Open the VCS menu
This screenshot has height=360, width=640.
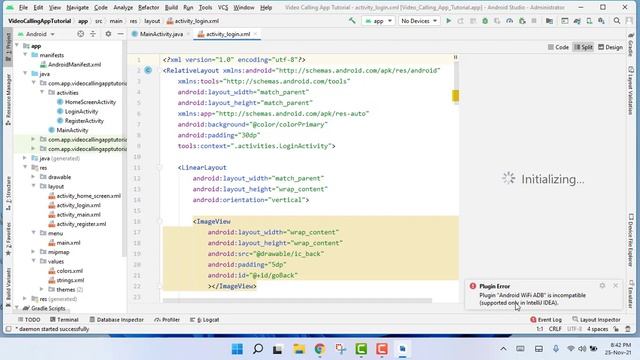point(223,7)
